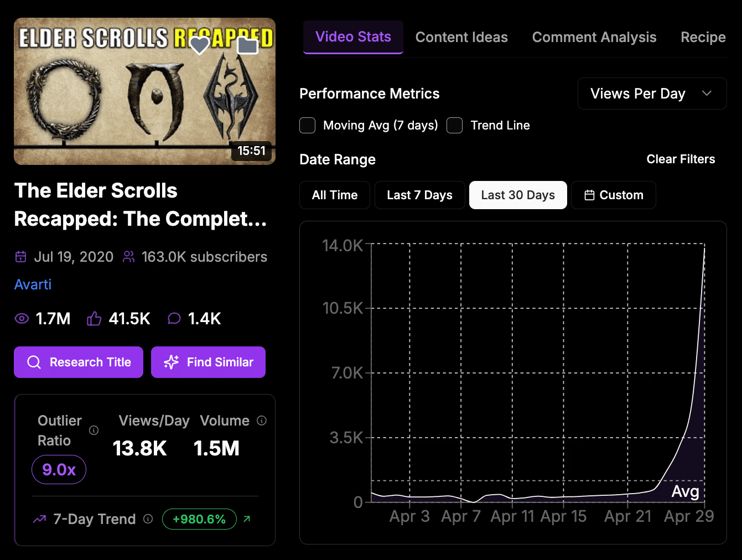Click the 1.7M view count
Viewport: 742px width, 560px height.
[53, 318]
